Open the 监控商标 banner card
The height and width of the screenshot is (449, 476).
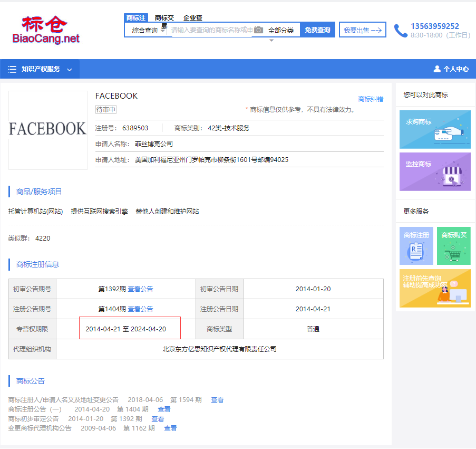[435, 171]
